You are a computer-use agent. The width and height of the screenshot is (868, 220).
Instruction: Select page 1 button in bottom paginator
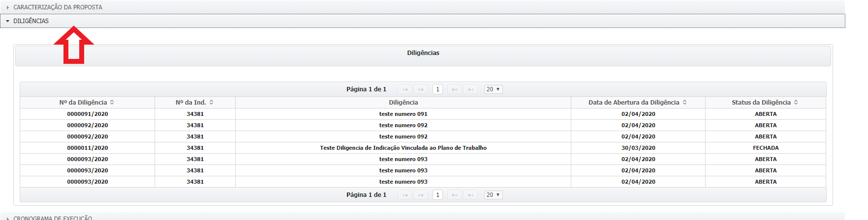click(x=437, y=195)
